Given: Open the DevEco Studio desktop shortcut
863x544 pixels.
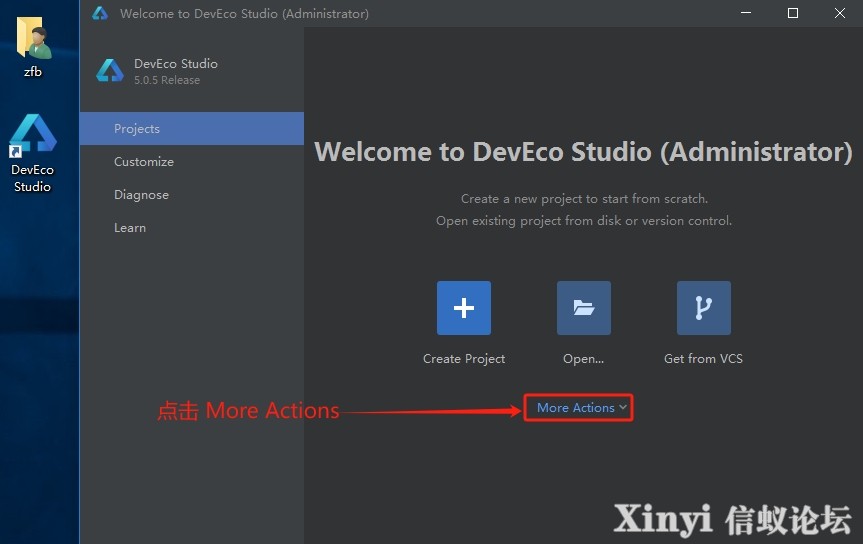Looking at the screenshot, I should point(32,153).
